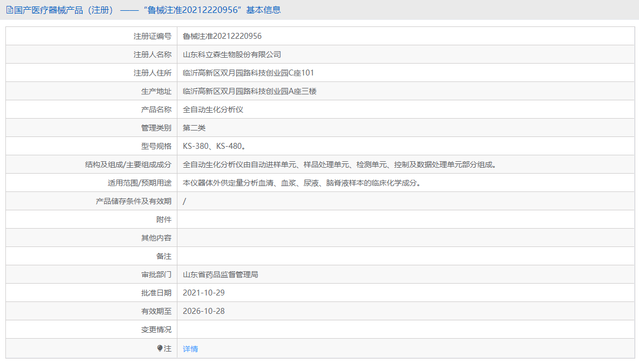The height and width of the screenshot is (364, 639).
Task: Click the 管理类别 label
Action: [x=156, y=128]
